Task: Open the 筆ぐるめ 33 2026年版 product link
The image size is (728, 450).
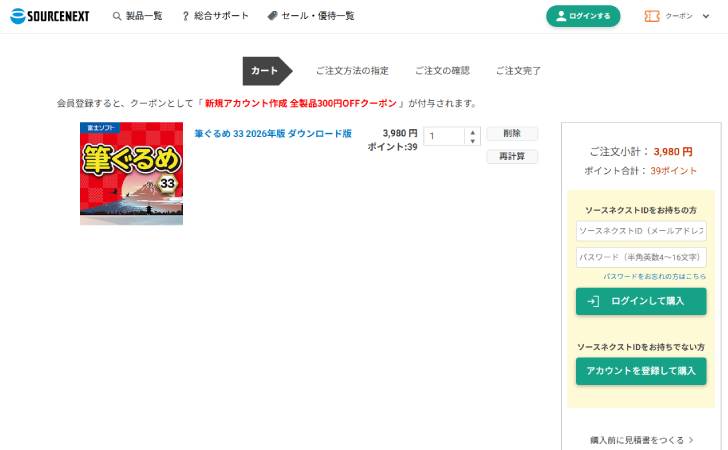Action: click(x=273, y=133)
